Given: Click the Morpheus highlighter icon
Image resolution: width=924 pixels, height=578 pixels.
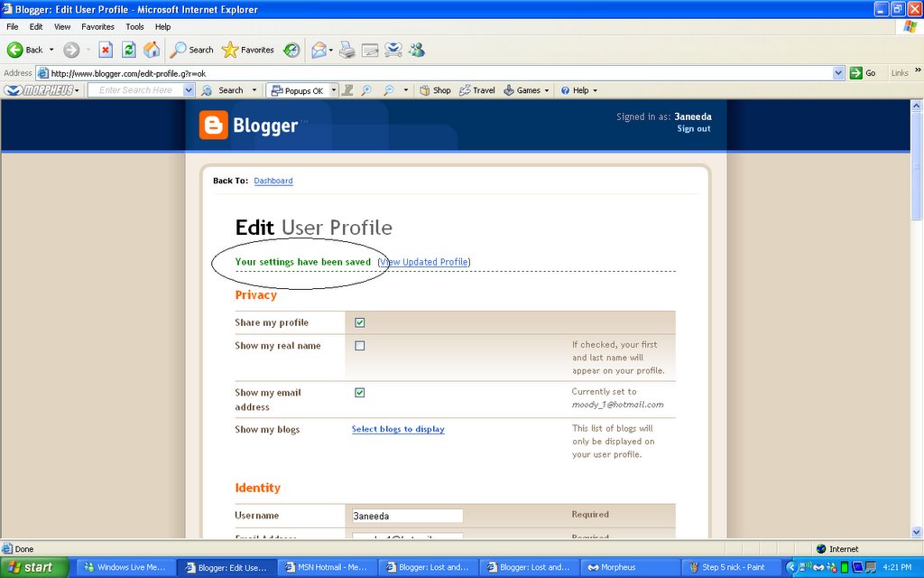Looking at the screenshot, I should pos(347,90).
